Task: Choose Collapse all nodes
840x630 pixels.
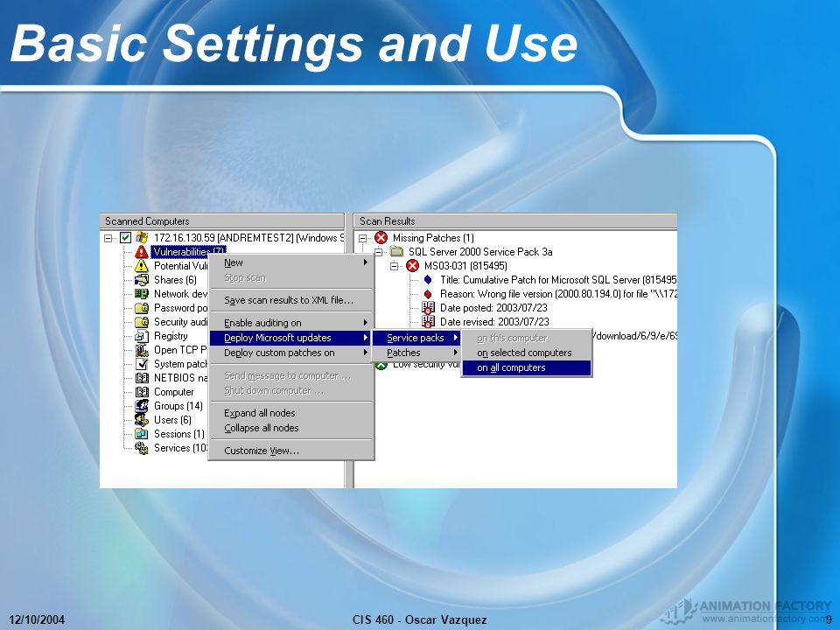Action: 290,428
